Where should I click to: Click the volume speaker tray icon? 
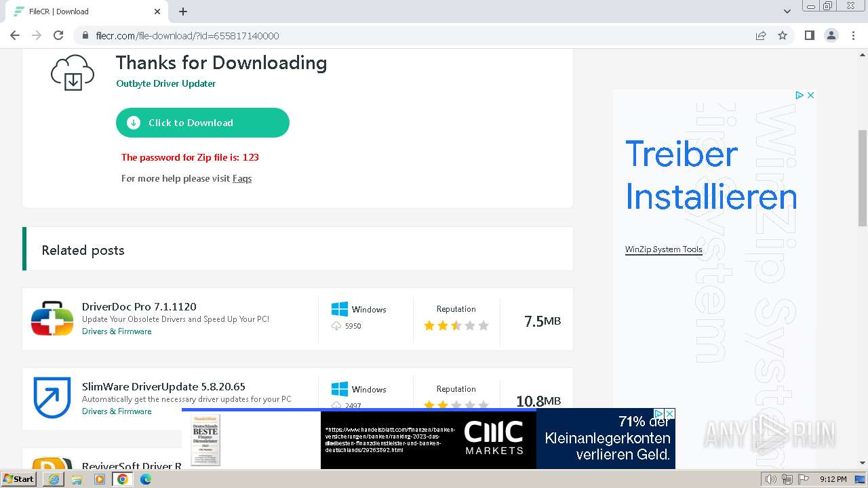coord(771,479)
